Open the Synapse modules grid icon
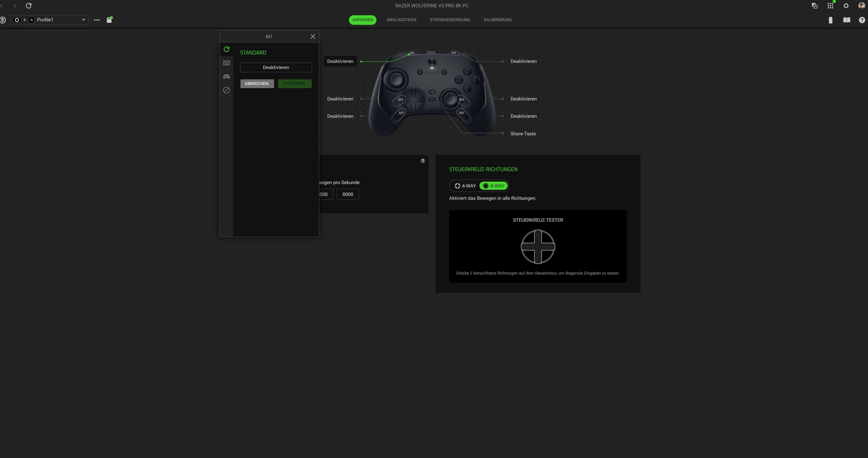Image resolution: width=868 pixels, height=458 pixels. pos(830,6)
